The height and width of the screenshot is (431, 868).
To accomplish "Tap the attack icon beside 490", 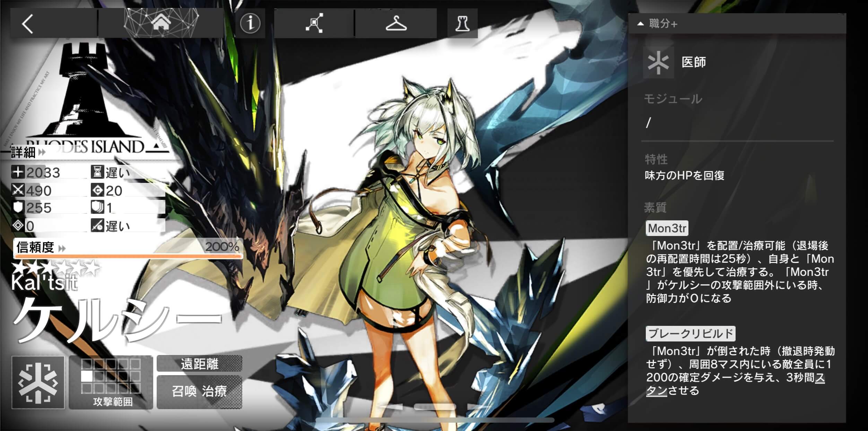I will point(18,190).
